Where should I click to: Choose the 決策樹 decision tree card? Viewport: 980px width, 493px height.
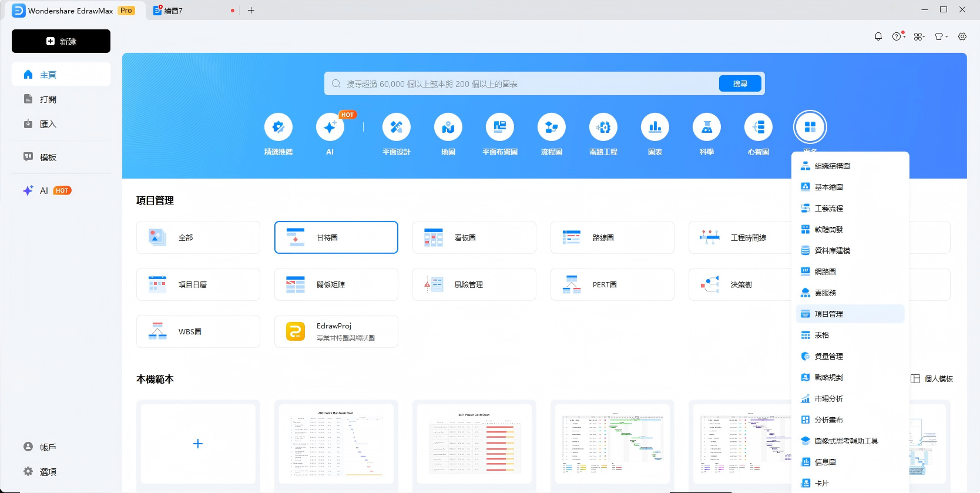click(740, 284)
